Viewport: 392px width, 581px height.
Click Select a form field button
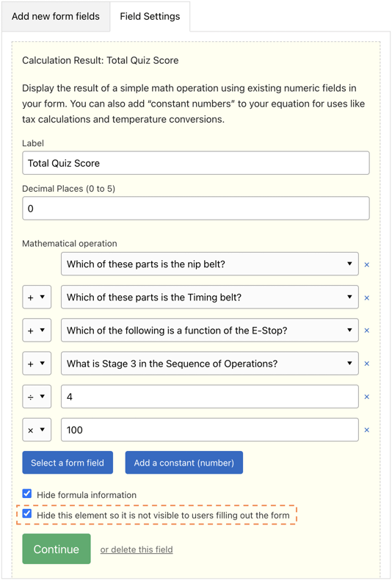pos(68,463)
